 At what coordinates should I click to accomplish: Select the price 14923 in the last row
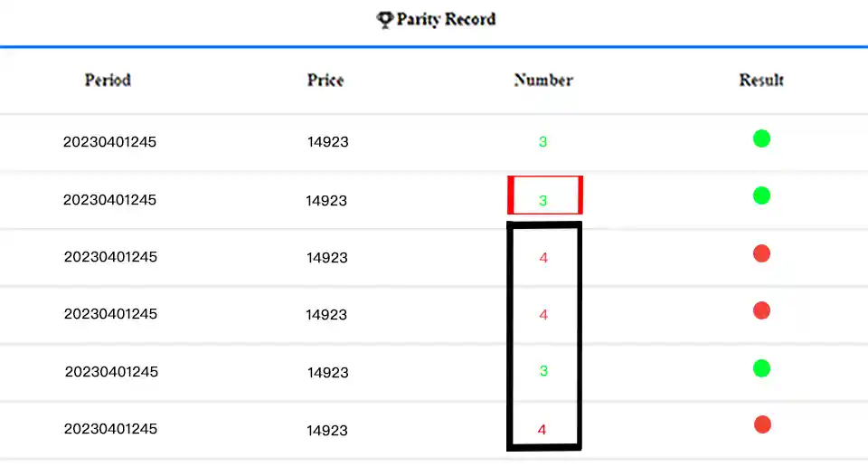[327, 429]
